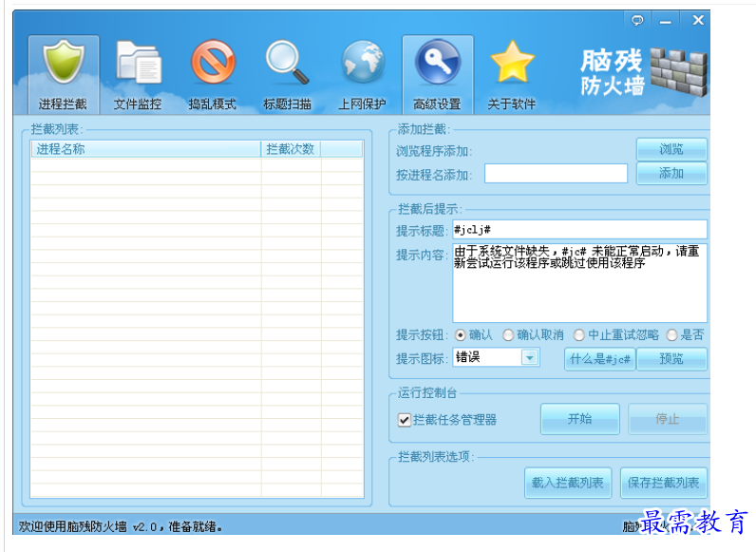This screenshot has height=552, width=756.
Task: Toggle the 拦截任务管理器 checkbox
Action: 404,420
